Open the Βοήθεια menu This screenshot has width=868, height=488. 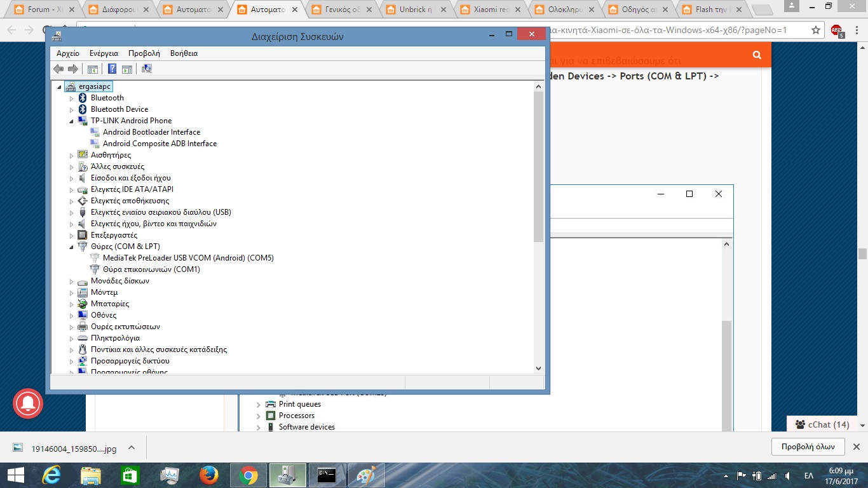[x=184, y=53]
